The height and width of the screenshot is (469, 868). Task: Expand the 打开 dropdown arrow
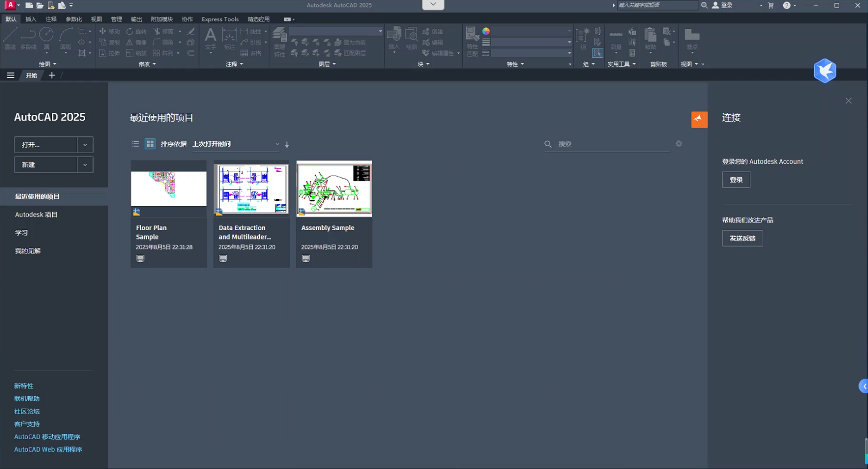pos(85,145)
